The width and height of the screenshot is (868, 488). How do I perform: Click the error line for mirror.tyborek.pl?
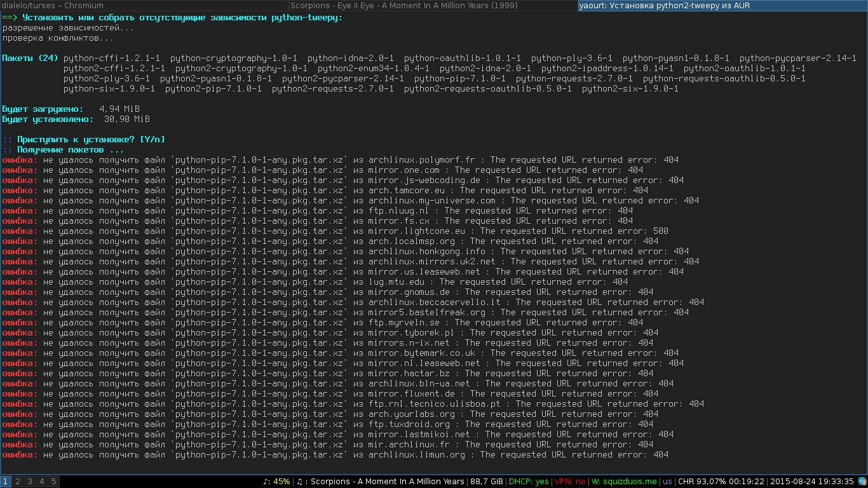(x=330, y=333)
